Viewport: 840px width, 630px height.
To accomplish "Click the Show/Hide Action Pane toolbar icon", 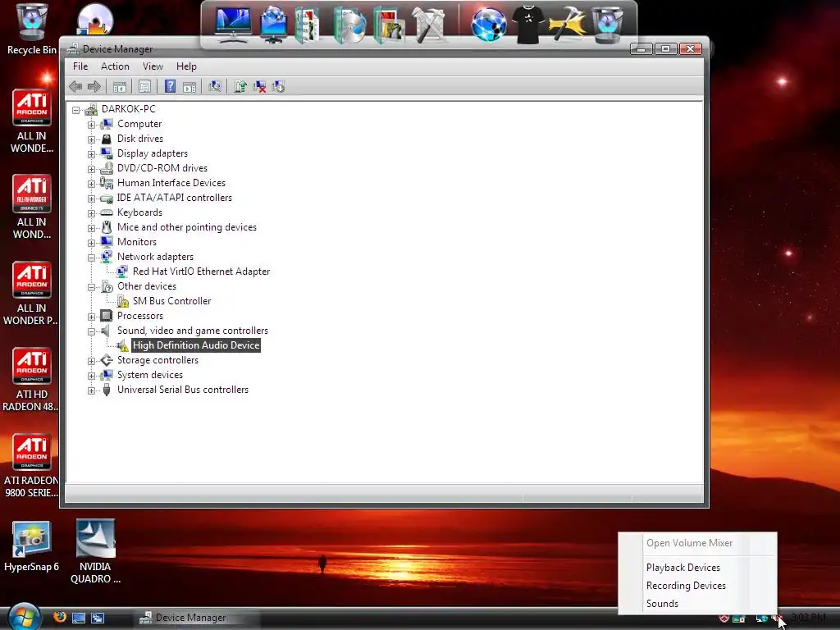I will (189, 87).
